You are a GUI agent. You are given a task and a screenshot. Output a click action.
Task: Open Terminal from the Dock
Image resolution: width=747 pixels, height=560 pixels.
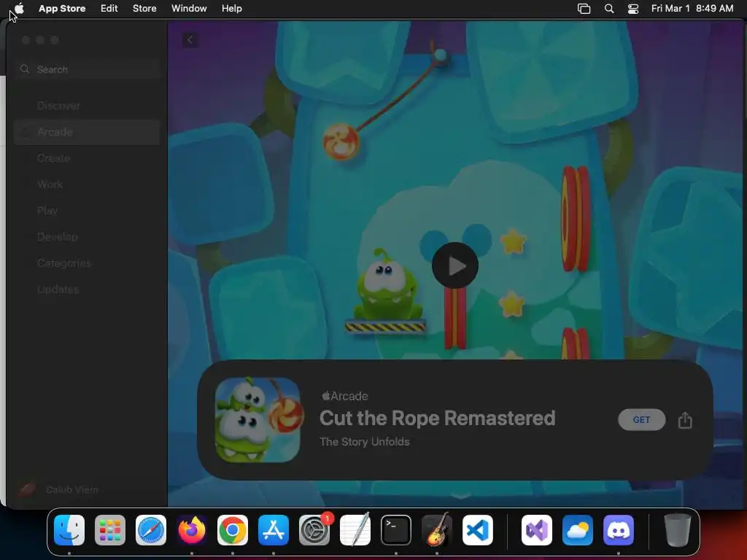click(396, 530)
